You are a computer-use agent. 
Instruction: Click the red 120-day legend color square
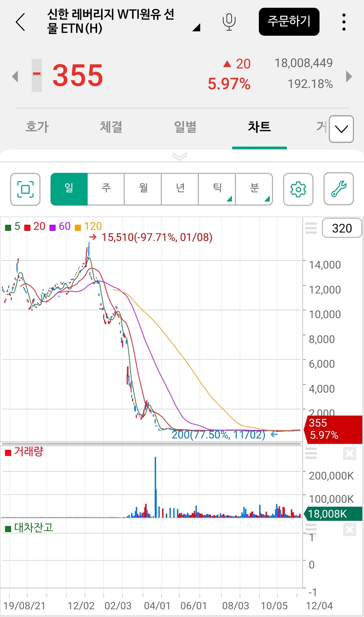(x=78, y=228)
